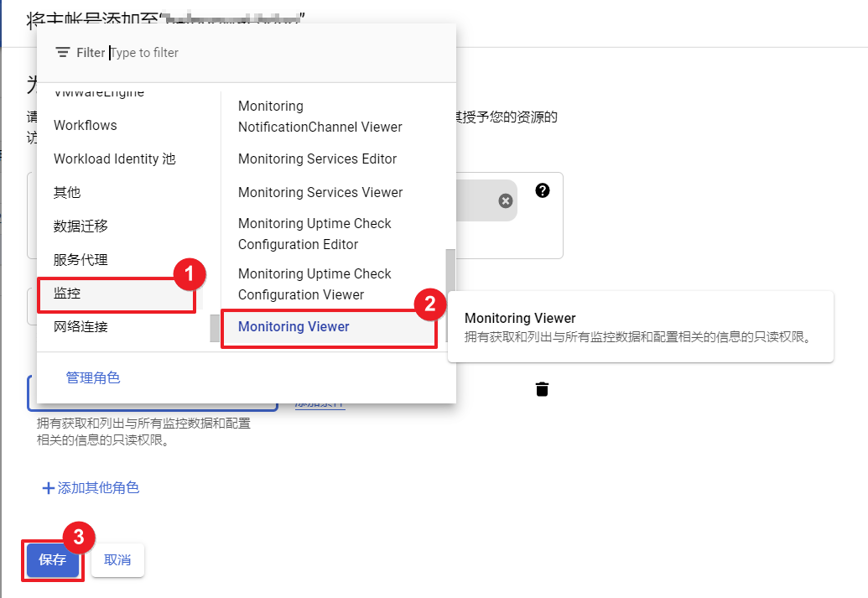Image resolution: width=868 pixels, height=598 pixels.
Task: Open the 服务代理 category
Action: pos(81,260)
